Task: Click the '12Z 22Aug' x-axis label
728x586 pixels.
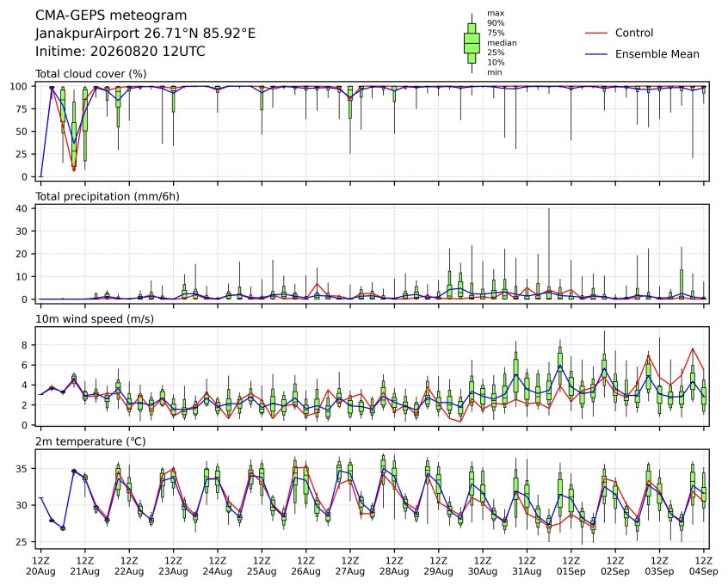Action: [x=128, y=566]
